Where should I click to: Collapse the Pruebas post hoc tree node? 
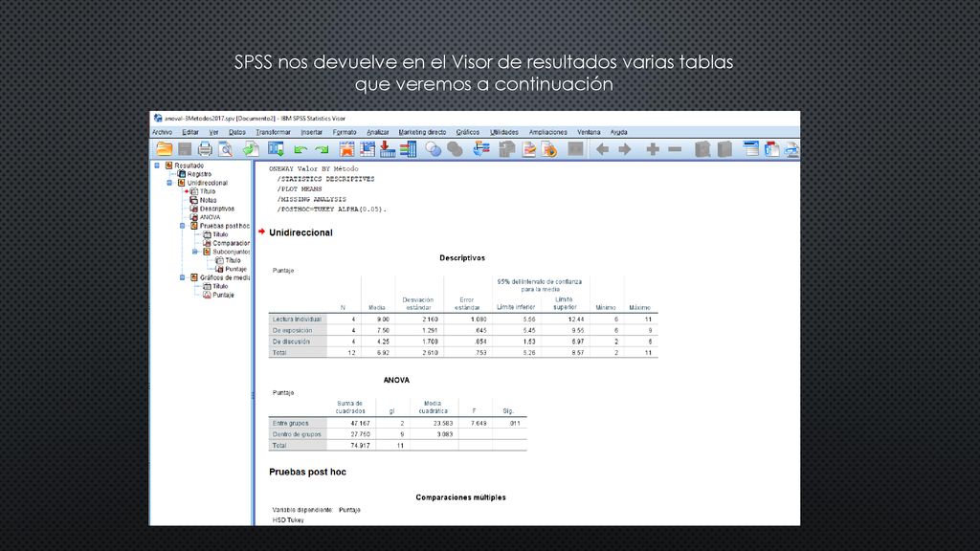183,226
